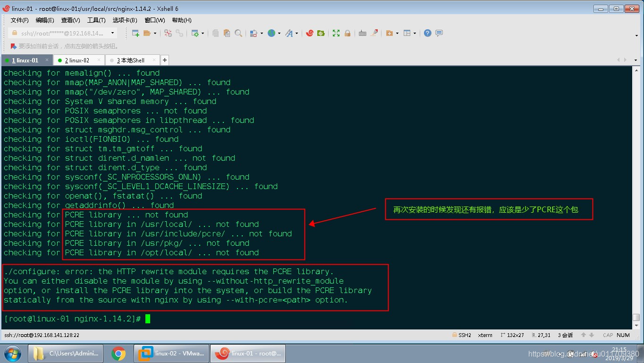Click the SSH2 status bar entry

(x=461, y=335)
